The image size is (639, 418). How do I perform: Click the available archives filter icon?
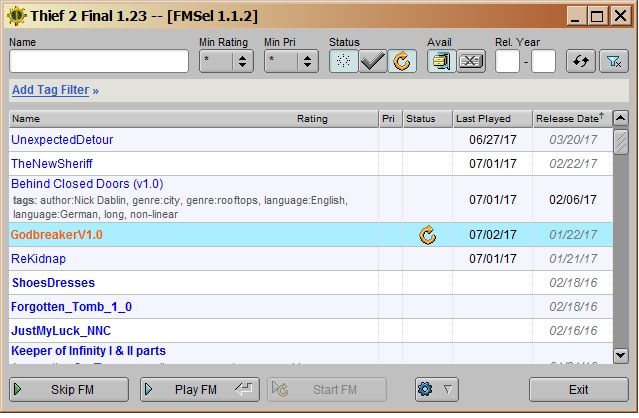442,61
